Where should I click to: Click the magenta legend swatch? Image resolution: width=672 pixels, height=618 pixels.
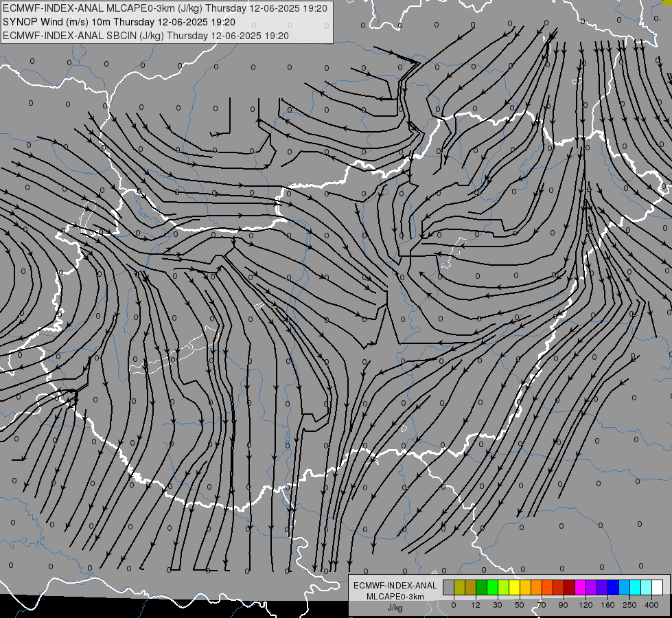[x=580, y=587]
